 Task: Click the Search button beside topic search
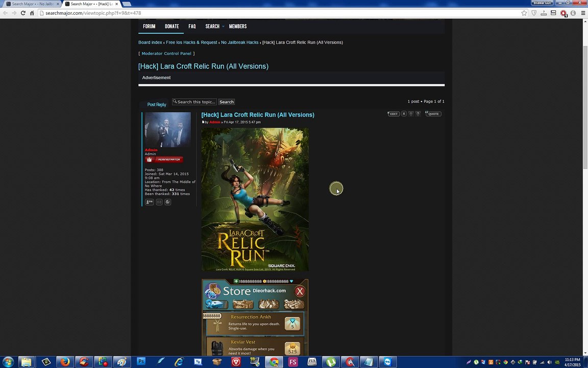tap(227, 102)
